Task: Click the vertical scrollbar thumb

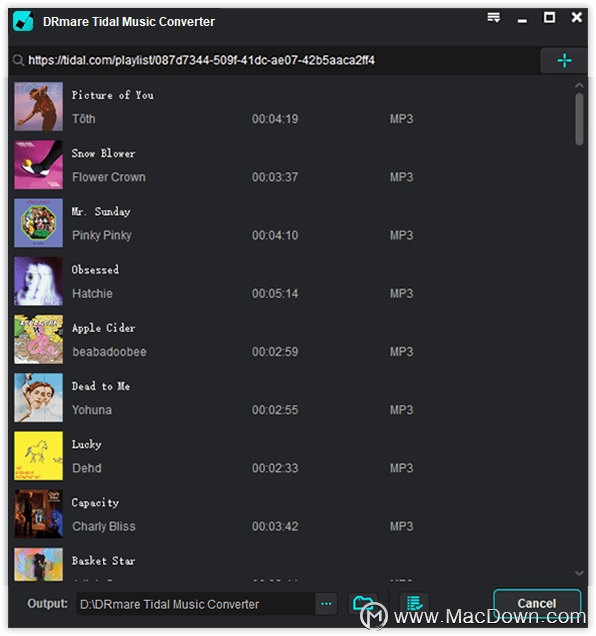Action: tap(579, 119)
